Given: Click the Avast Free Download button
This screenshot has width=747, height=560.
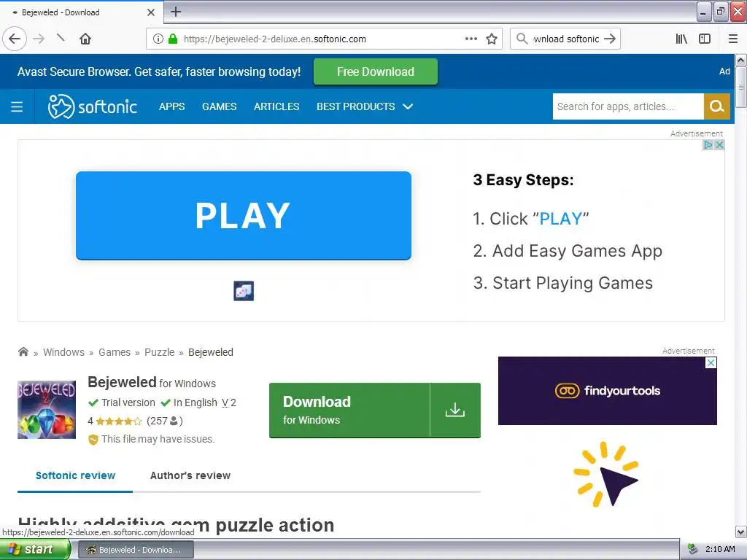Looking at the screenshot, I should click(x=376, y=72).
